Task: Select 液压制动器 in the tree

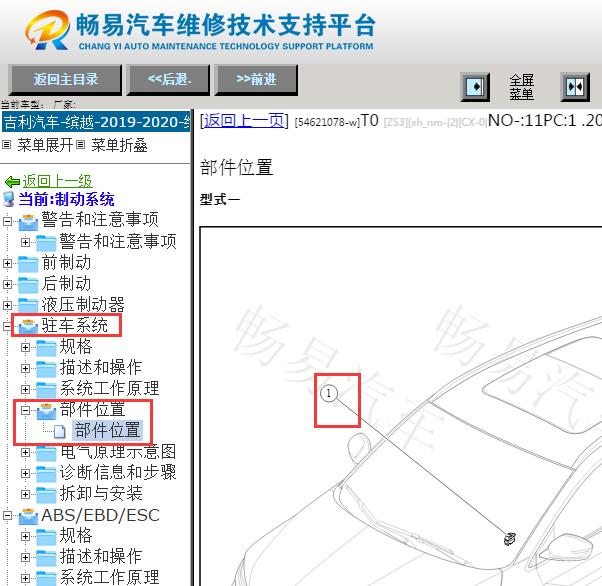Action: (x=83, y=305)
